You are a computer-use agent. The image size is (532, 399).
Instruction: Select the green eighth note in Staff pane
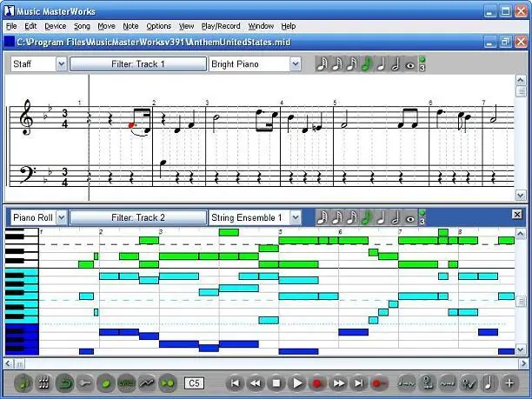pos(366,63)
